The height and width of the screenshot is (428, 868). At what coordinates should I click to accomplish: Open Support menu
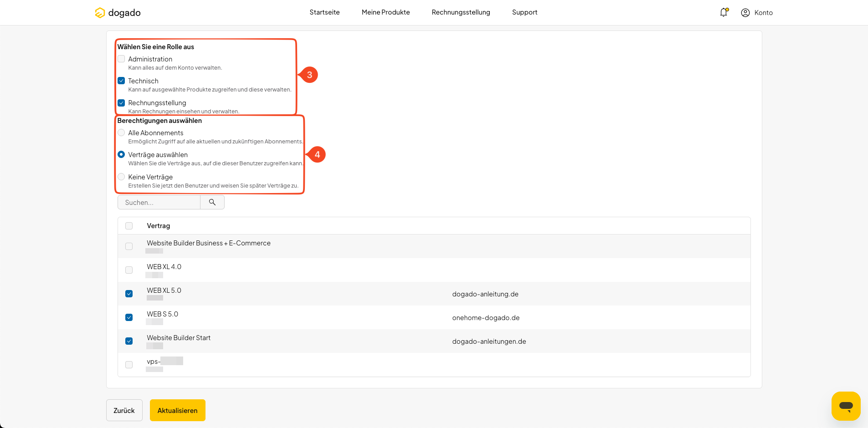tap(524, 12)
